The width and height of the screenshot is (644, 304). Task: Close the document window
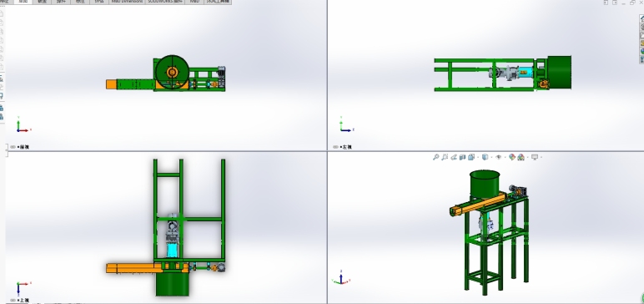(641, 3)
